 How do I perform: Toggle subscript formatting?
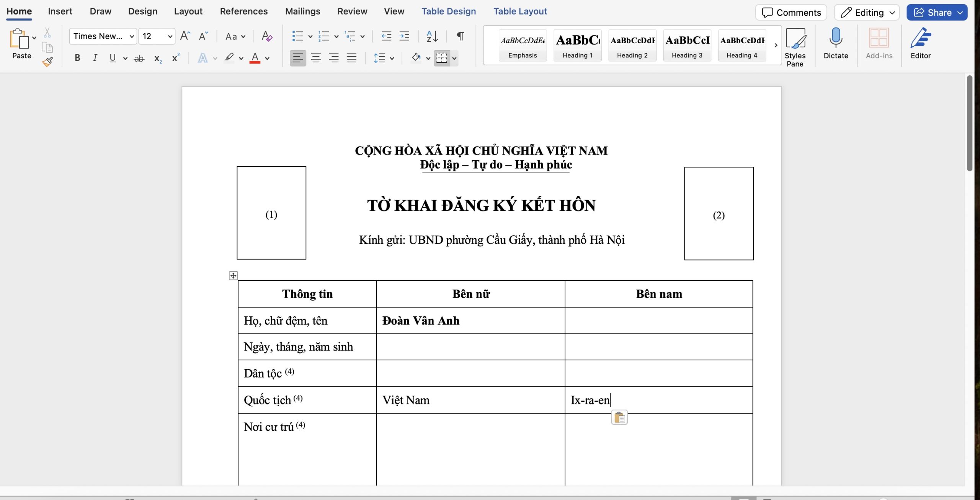tap(157, 58)
